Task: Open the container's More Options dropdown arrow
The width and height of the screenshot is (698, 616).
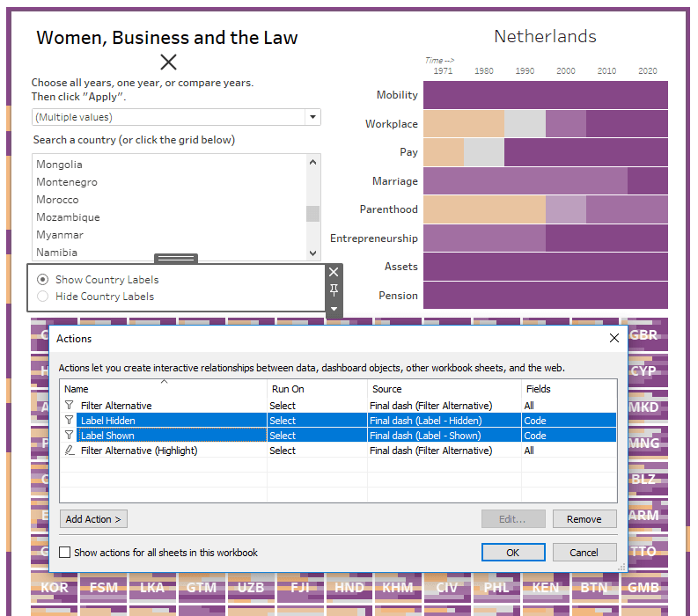Action: coord(334,309)
